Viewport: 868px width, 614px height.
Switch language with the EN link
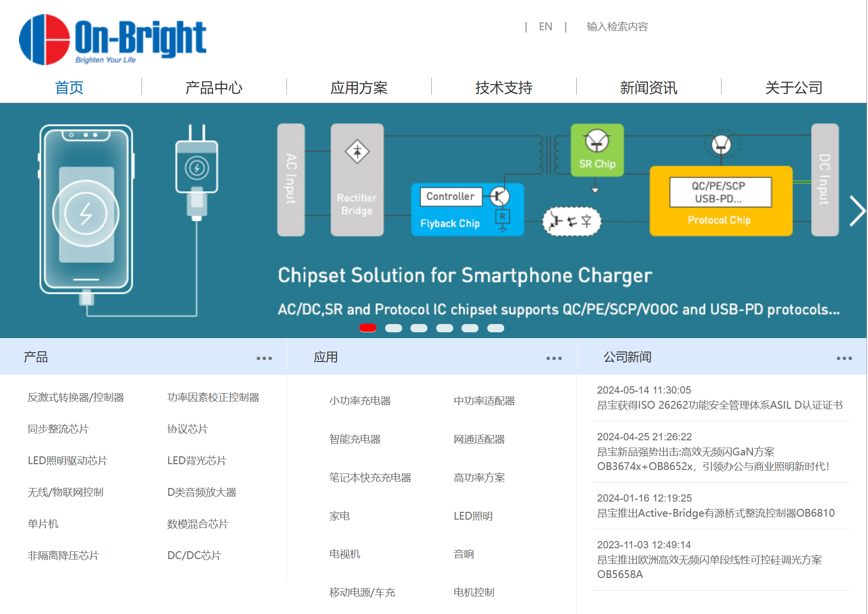(x=545, y=27)
